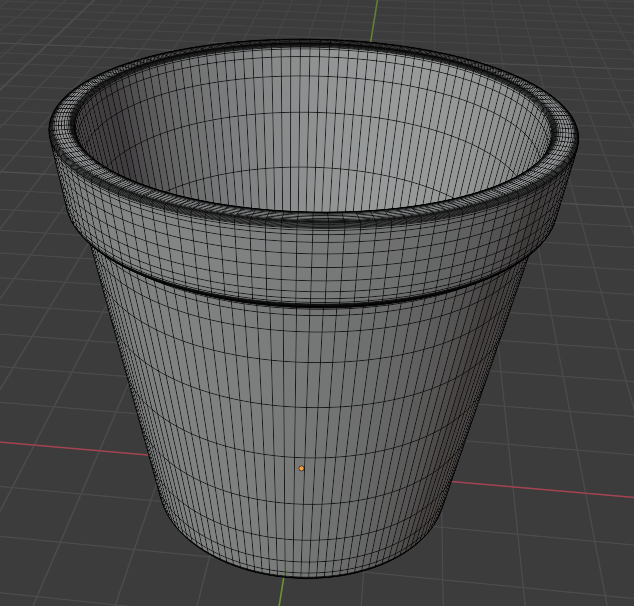This screenshot has width=634, height=606.
Task: Click the green Y axis line above pot
Action: (374, 20)
